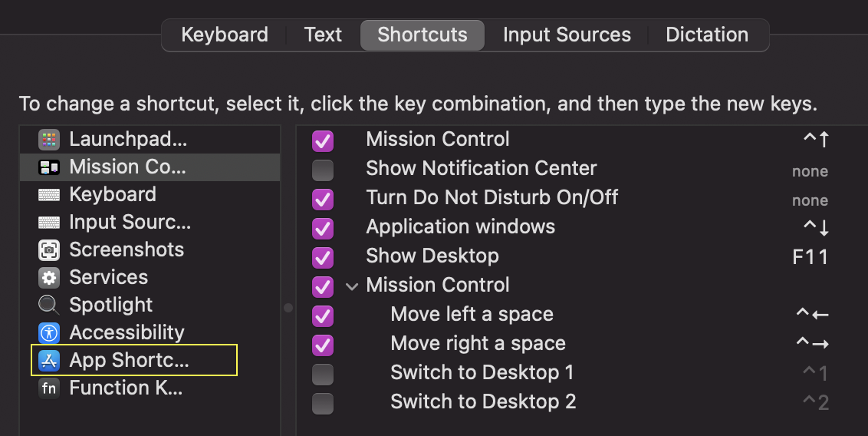
Task: Click the Keyboard category icon
Action: pos(49,195)
